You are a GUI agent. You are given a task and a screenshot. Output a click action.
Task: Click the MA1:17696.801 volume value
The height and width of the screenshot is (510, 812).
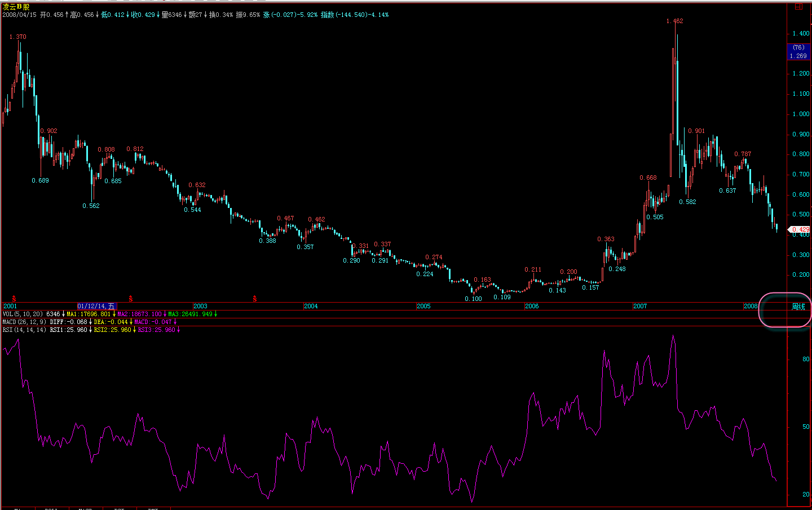(x=89, y=314)
